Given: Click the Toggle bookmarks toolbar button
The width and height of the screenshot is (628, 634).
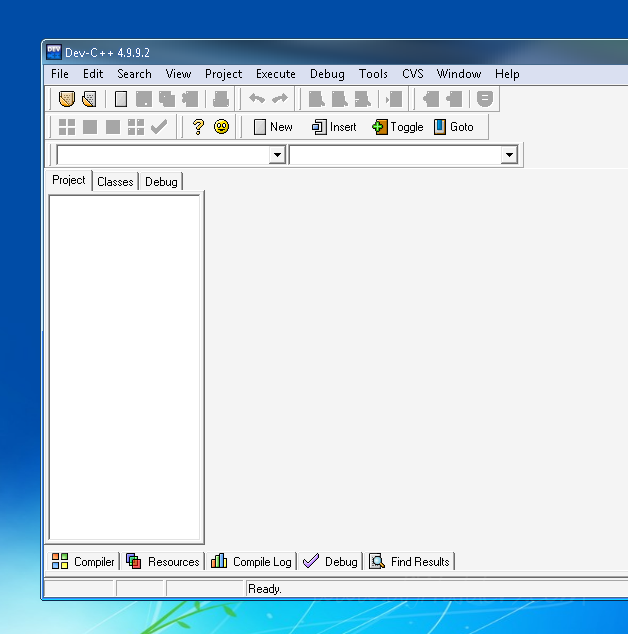Looking at the screenshot, I should [398, 127].
